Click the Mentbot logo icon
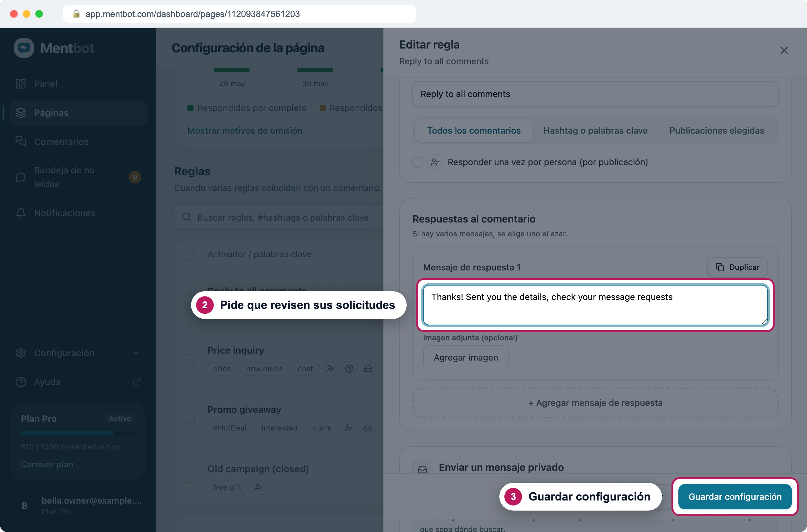This screenshot has height=532, width=807. click(x=24, y=48)
